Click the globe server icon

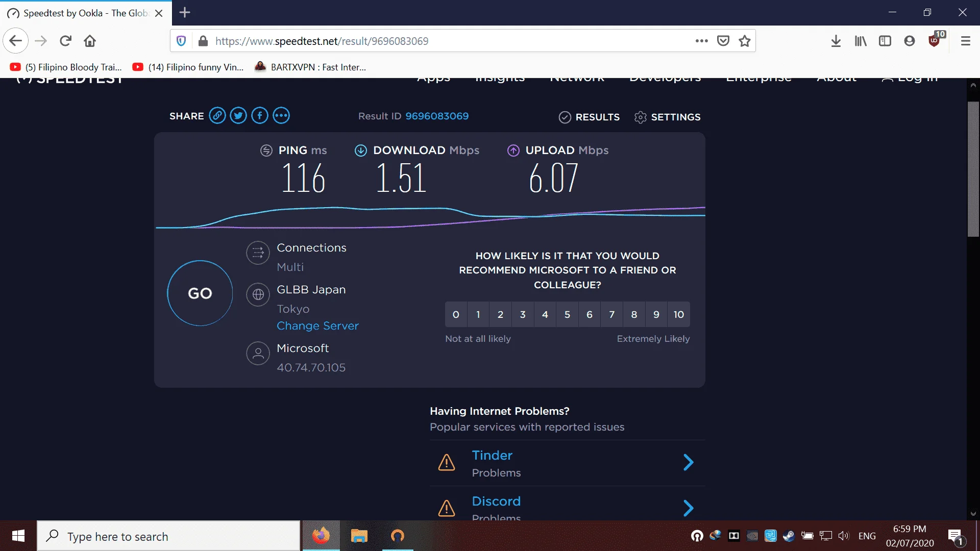tap(258, 294)
